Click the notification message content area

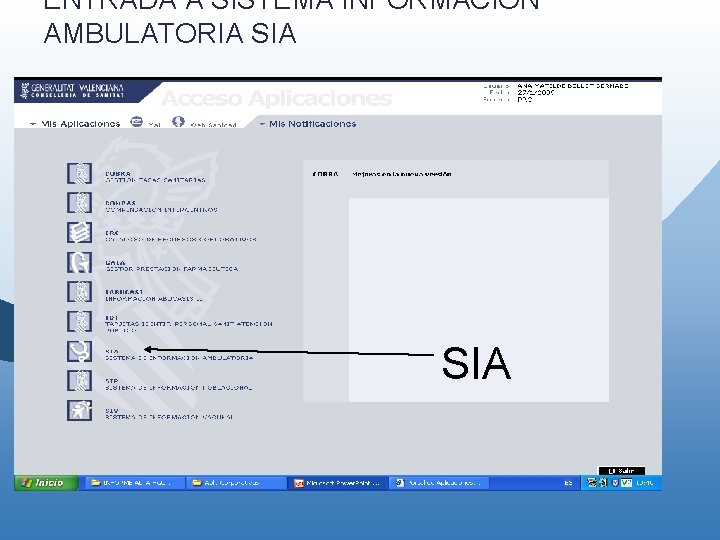coord(478,300)
